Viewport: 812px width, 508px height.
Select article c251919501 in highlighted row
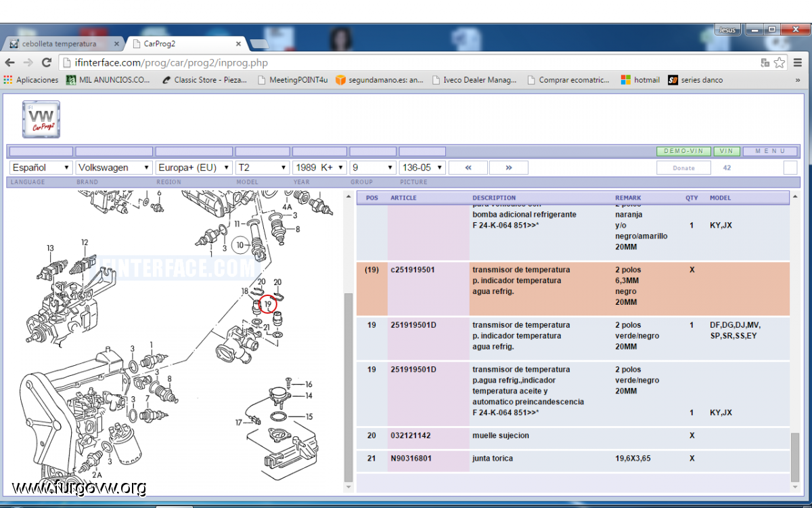(x=413, y=270)
